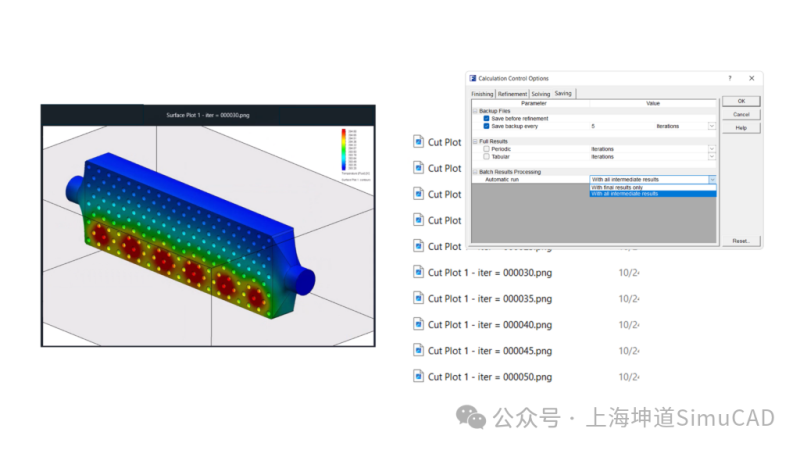This screenshot has height=450, width=800.
Task: Click the Automatic run dropdown arrow
Action: [x=712, y=180]
